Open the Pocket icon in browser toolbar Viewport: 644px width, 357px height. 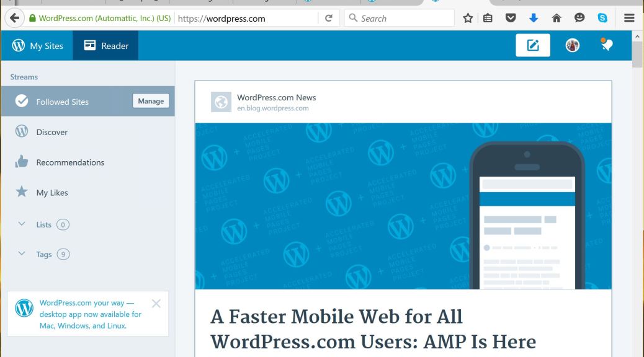click(510, 18)
